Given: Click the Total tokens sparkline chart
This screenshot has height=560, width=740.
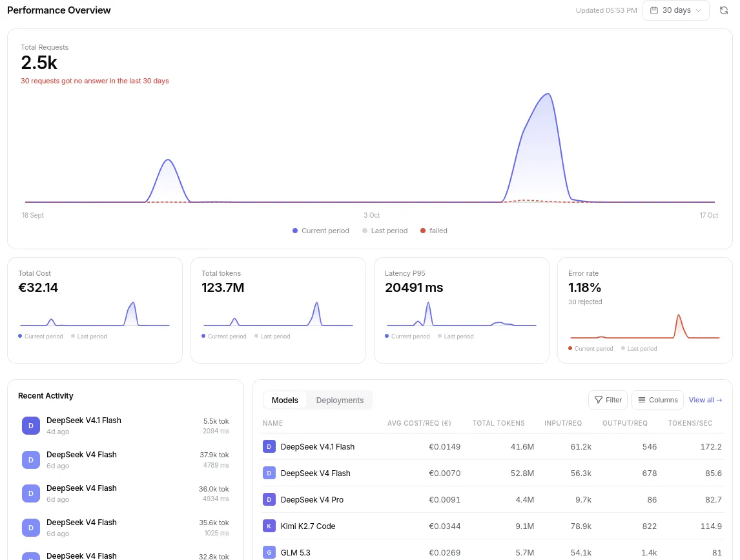Looking at the screenshot, I should point(278,314).
